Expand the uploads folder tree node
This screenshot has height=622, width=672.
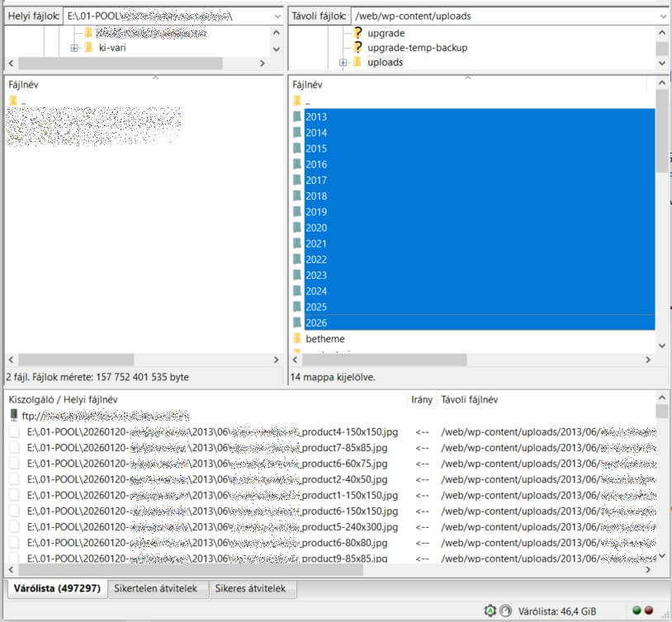coord(343,63)
